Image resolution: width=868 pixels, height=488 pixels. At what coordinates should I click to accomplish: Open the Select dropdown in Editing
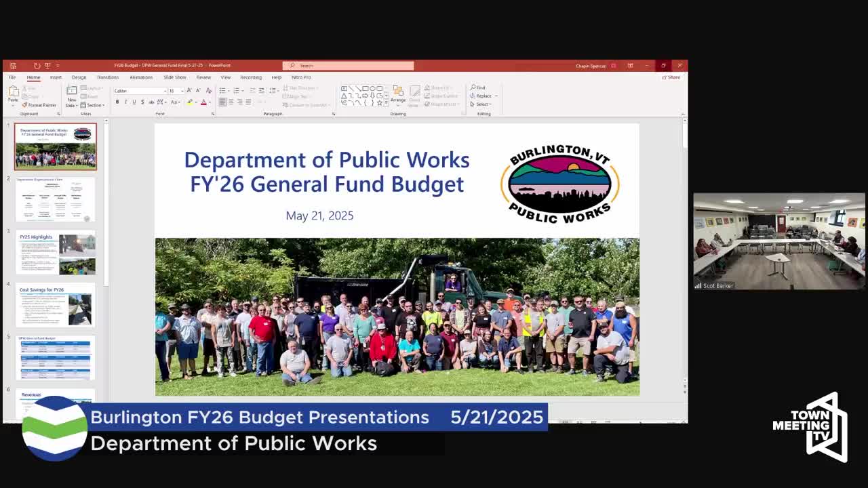coord(482,104)
